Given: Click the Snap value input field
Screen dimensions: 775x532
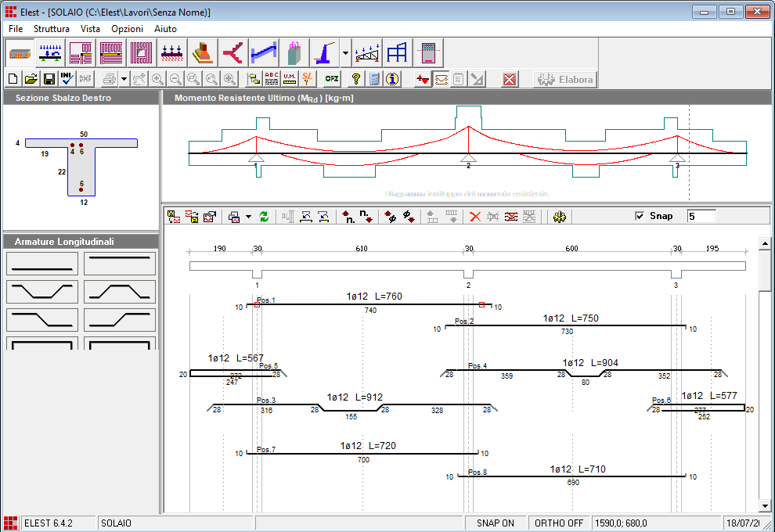Looking at the screenshot, I should pyautogui.click(x=701, y=216).
